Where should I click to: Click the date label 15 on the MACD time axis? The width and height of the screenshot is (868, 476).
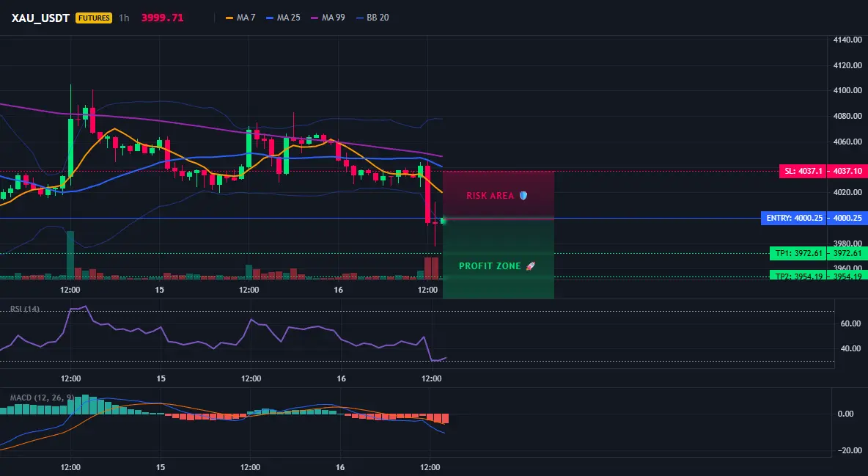[161, 467]
